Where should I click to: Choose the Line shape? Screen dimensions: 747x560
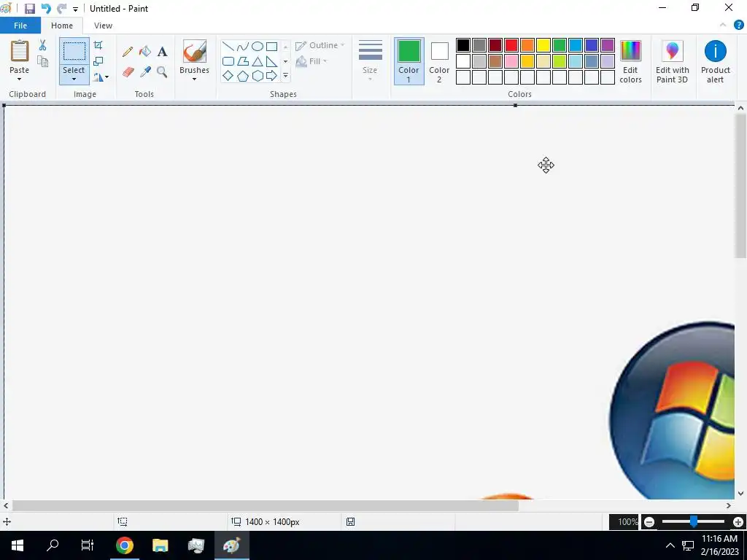pyautogui.click(x=228, y=46)
